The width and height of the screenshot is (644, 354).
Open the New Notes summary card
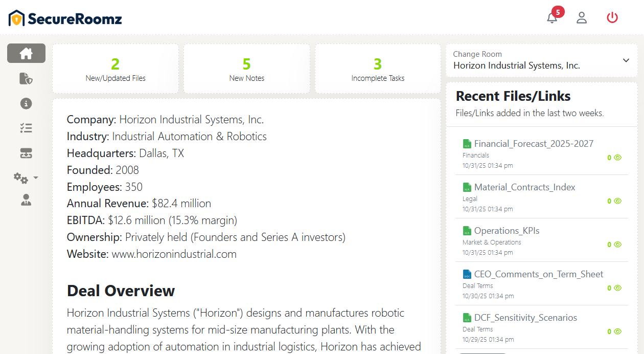(x=247, y=69)
